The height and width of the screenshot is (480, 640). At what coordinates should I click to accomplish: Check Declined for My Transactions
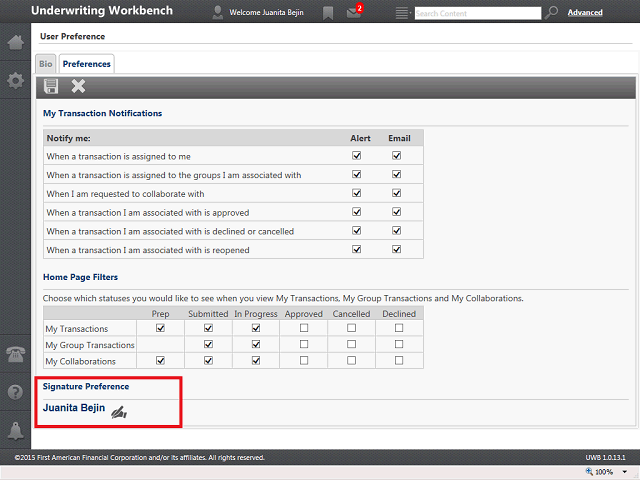coord(399,328)
